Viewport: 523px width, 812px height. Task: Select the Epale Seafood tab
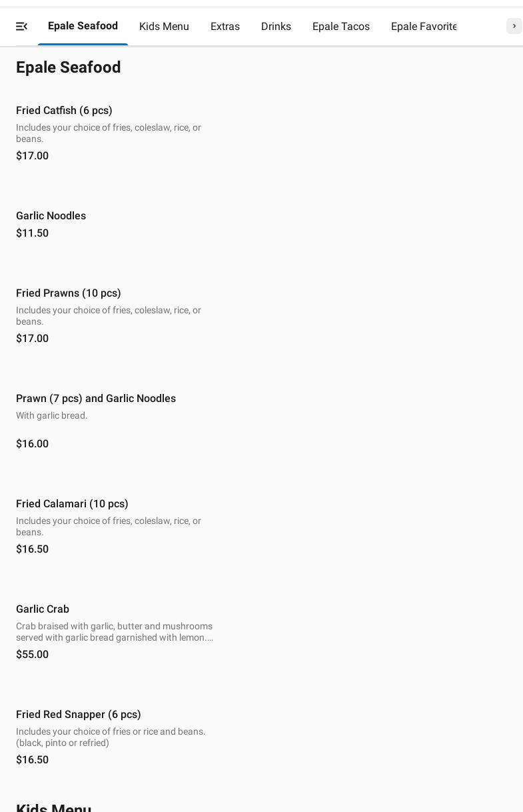click(x=83, y=26)
